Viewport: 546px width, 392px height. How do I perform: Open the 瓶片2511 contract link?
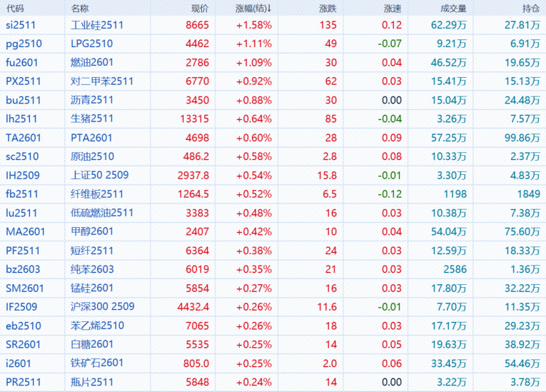coord(92,382)
